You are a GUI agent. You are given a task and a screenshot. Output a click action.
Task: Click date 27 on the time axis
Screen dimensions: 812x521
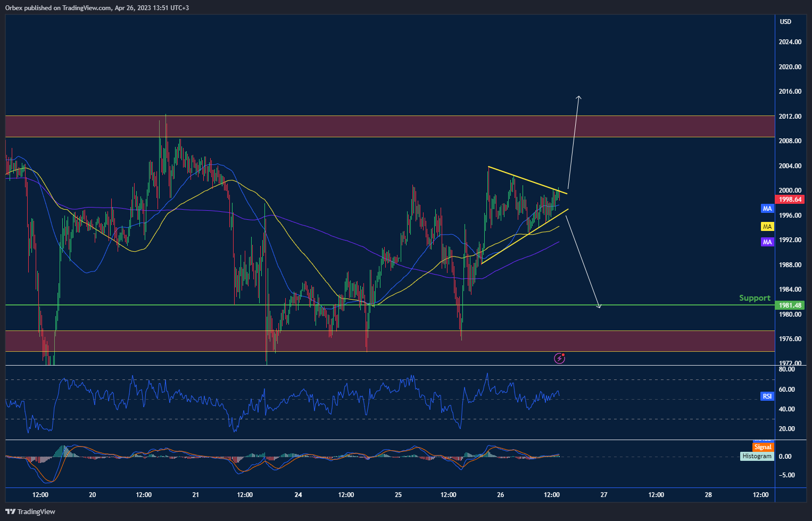pyautogui.click(x=604, y=495)
